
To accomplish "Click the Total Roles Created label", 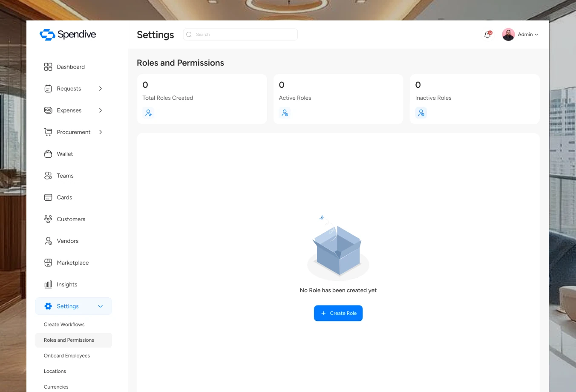I will [168, 98].
